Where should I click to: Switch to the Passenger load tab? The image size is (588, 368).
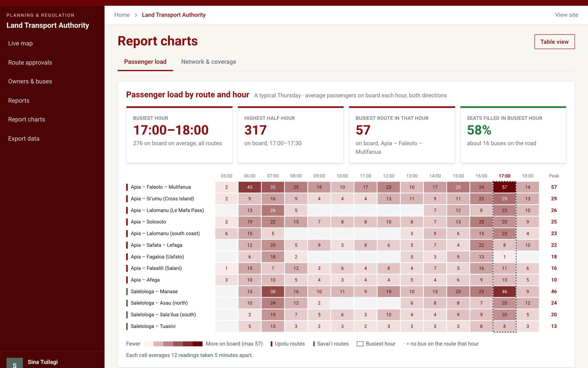[145, 62]
